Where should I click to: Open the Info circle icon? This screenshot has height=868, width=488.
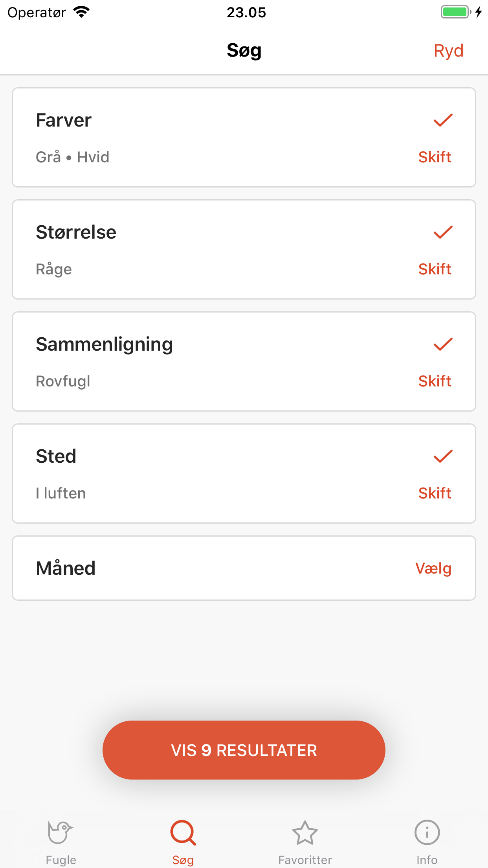pos(427,832)
